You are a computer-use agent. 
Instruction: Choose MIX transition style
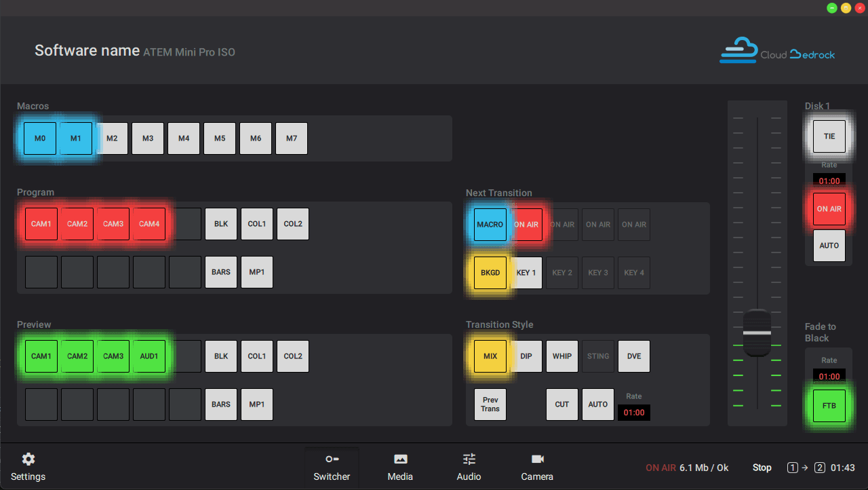(490, 356)
